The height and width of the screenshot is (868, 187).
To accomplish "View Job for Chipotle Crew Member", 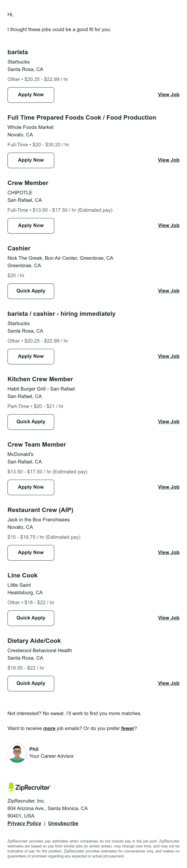I will pos(168,225).
